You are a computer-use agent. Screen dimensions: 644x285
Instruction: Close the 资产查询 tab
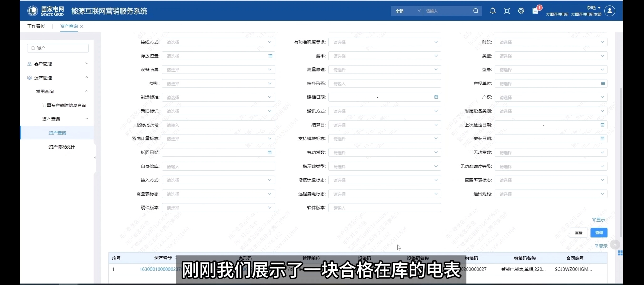coord(82,26)
